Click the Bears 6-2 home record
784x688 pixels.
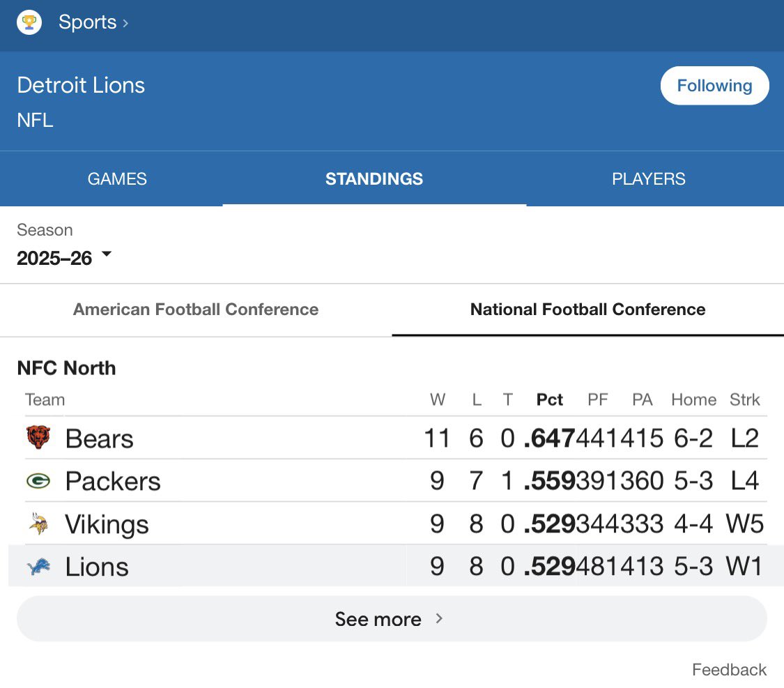[x=693, y=438]
